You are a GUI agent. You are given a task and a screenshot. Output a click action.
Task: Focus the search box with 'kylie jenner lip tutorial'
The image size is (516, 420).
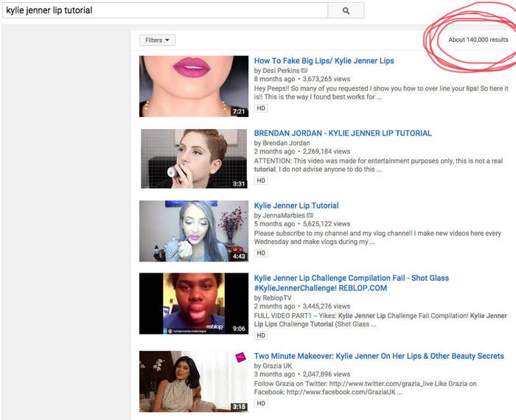(x=165, y=10)
